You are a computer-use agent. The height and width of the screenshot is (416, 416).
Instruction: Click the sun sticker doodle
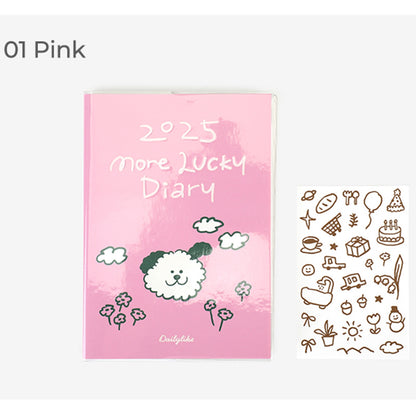(353, 331)
